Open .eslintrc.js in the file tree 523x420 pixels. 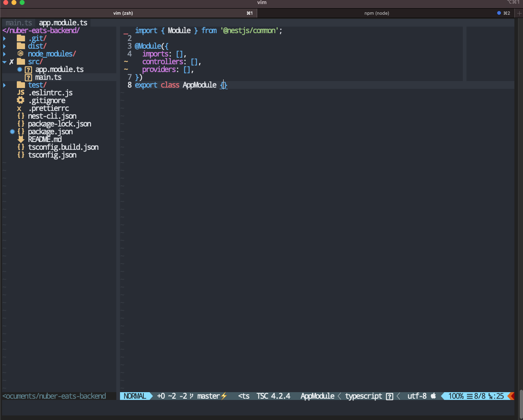[x=50, y=93]
